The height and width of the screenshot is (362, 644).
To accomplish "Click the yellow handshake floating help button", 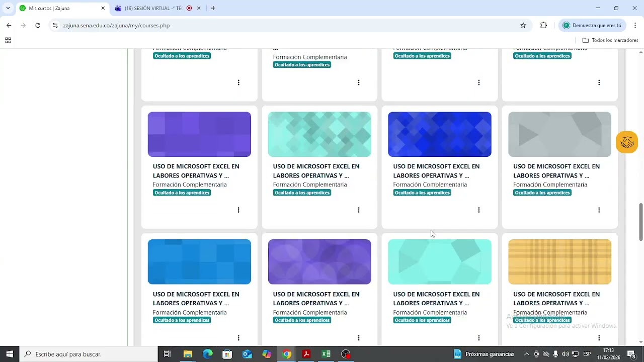I will 627,142.
